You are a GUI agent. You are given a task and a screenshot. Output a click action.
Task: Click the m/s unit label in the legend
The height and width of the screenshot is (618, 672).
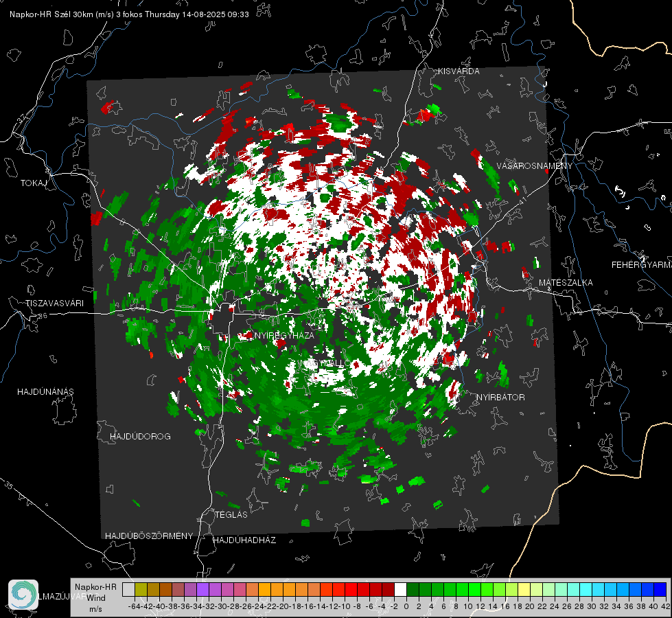pos(95,609)
